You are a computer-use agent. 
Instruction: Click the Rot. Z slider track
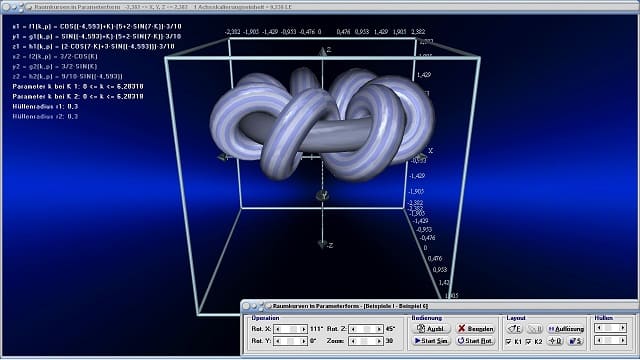(366, 329)
